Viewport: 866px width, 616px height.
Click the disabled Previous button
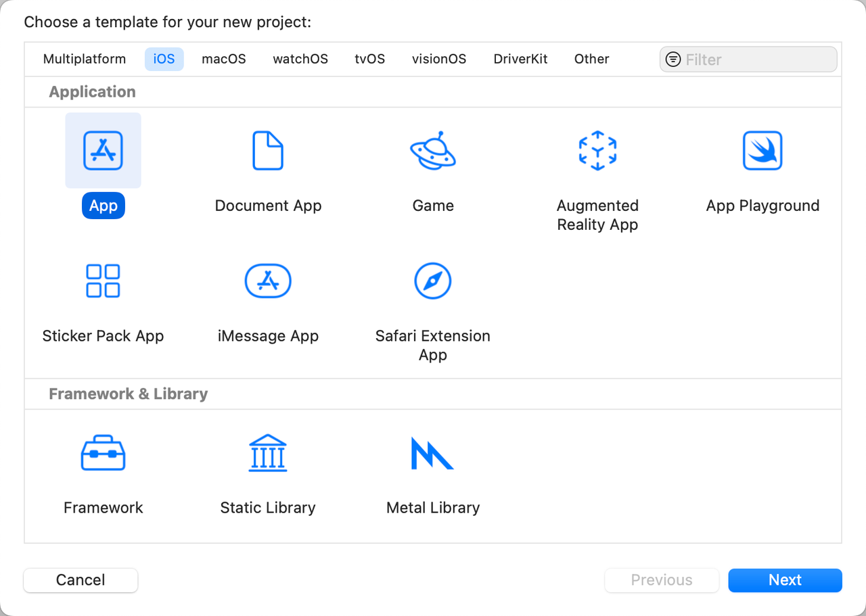click(662, 580)
